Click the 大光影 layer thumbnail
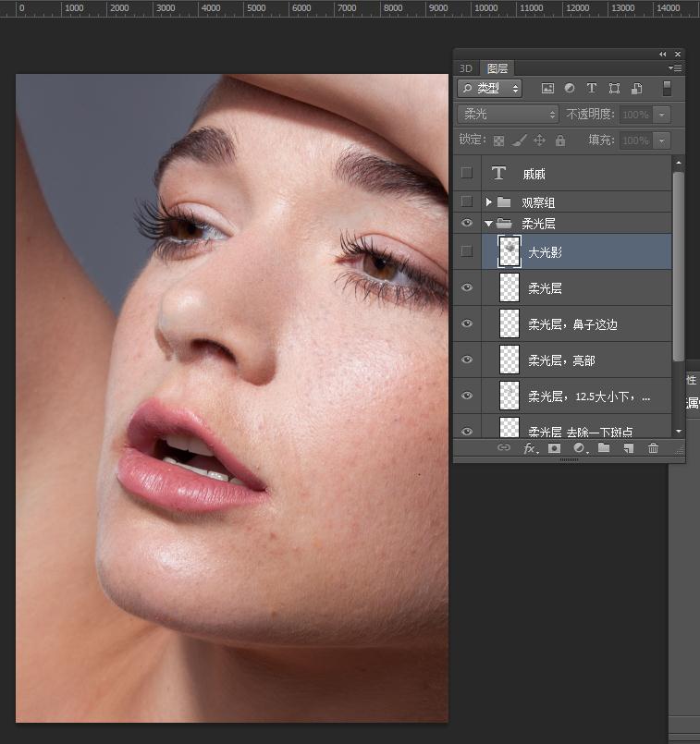Image resolution: width=700 pixels, height=744 pixels. pyautogui.click(x=510, y=251)
